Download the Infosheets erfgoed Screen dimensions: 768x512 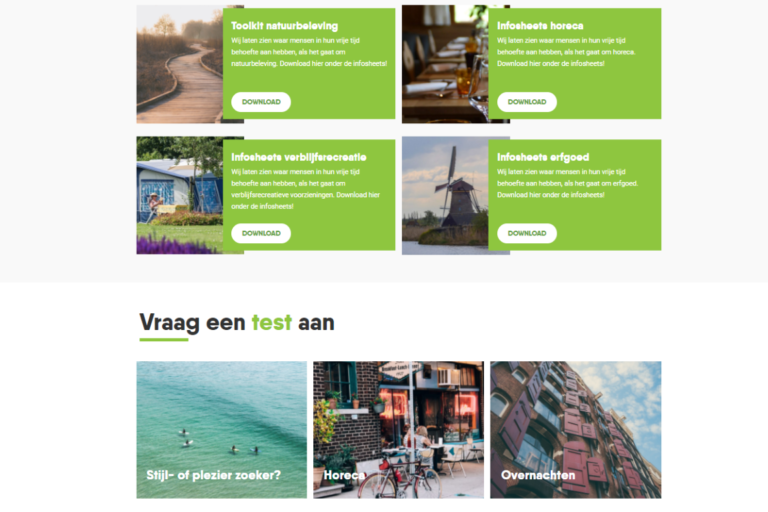pos(527,233)
